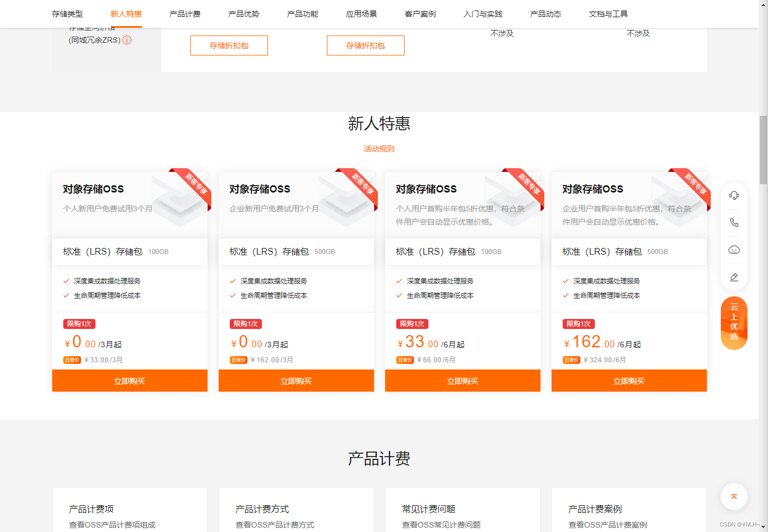Go to the 产品功能 tab

point(302,14)
